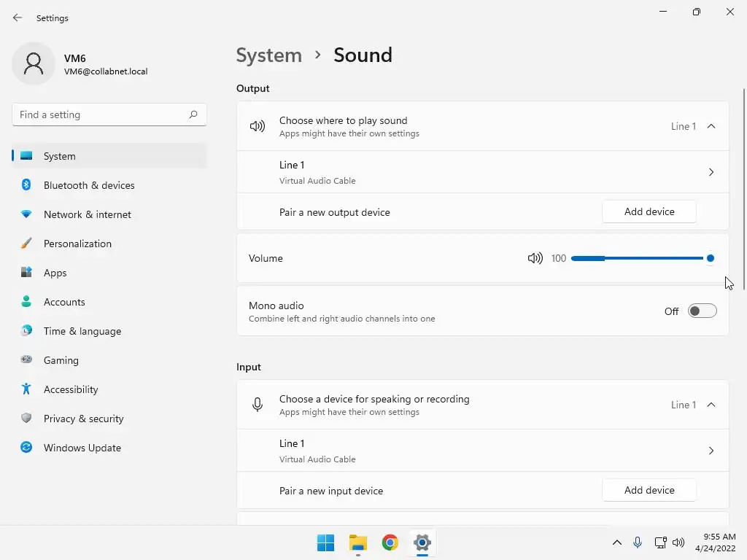This screenshot has width=747, height=560.
Task: Collapse the input device list
Action: click(x=711, y=405)
